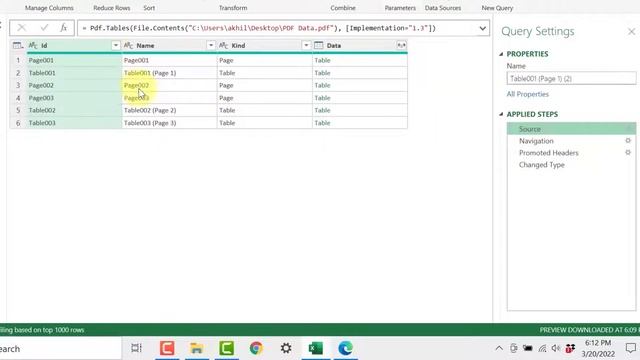
Task: Edit the query Name field
Action: click(x=571, y=78)
